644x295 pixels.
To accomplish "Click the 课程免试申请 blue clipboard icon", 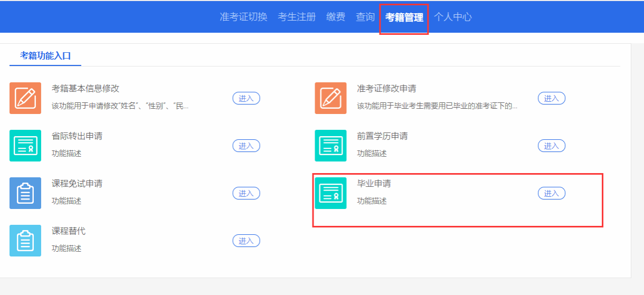I will (x=25, y=193).
